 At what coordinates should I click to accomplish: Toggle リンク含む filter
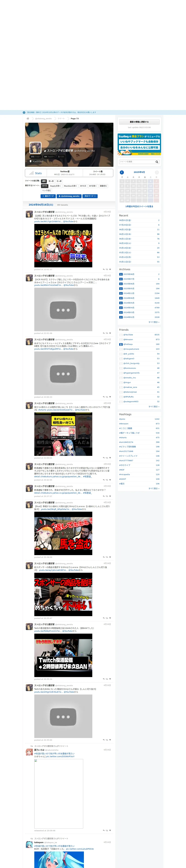[x=47, y=191]
